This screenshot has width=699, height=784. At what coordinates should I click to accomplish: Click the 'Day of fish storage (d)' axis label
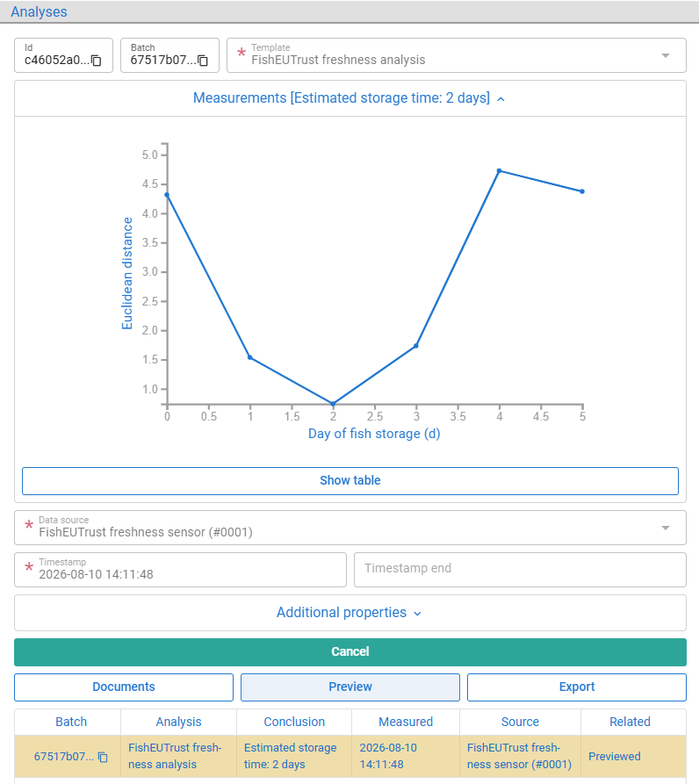[374, 434]
